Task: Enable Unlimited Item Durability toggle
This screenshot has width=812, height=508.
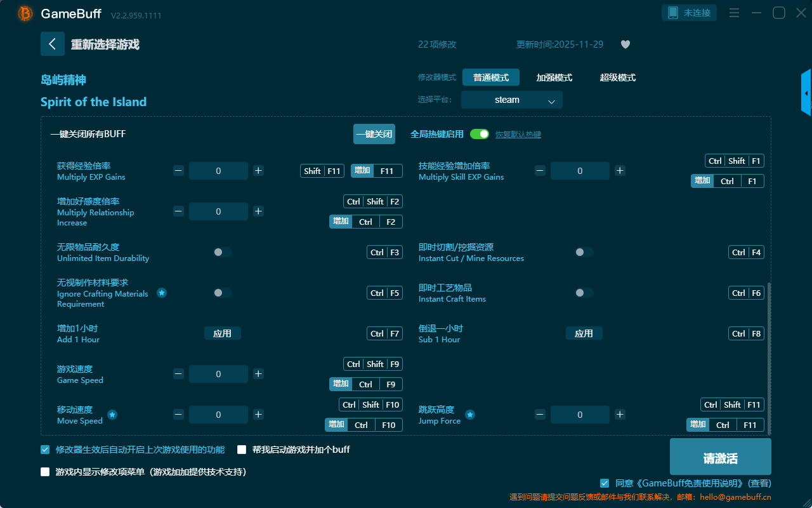Action: point(223,252)
